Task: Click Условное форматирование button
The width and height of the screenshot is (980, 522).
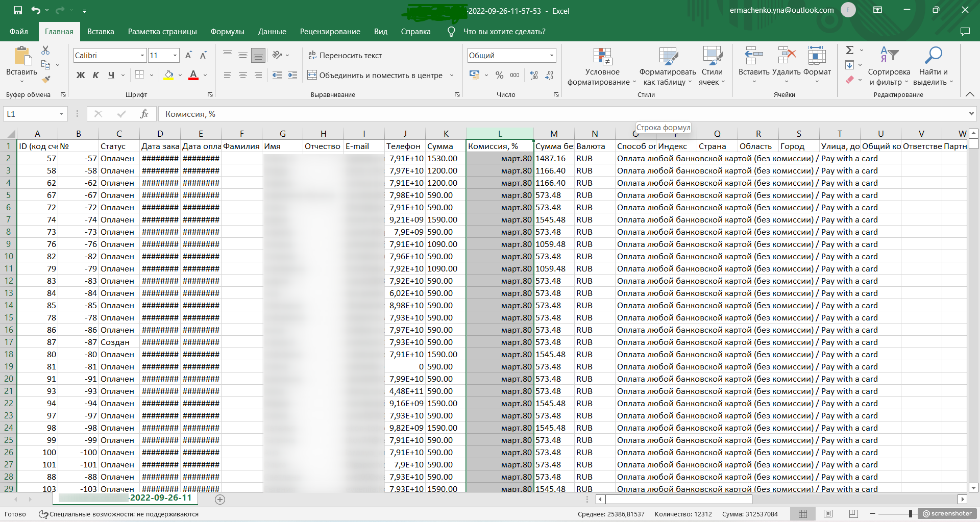Action: click(602, 66)
